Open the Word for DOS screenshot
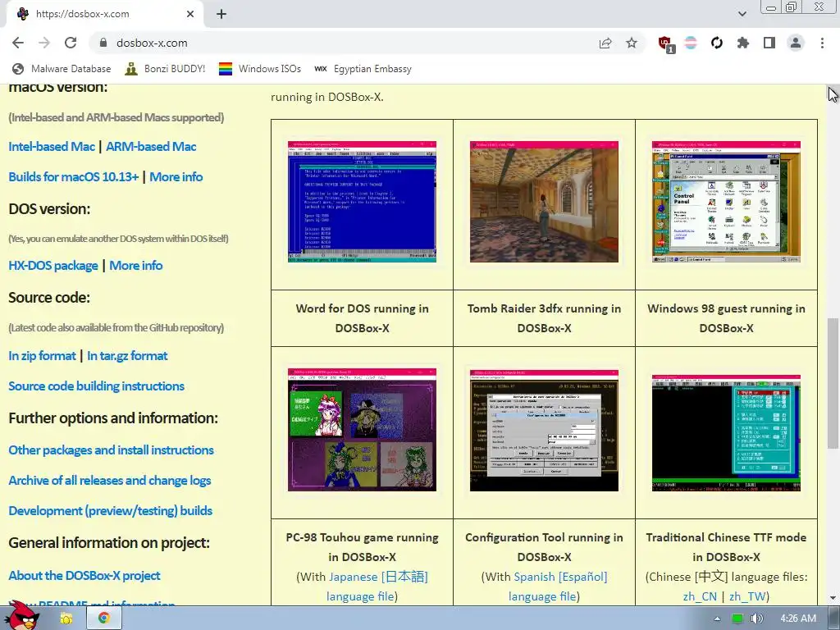The image size is (840, 630). [362, 202]
